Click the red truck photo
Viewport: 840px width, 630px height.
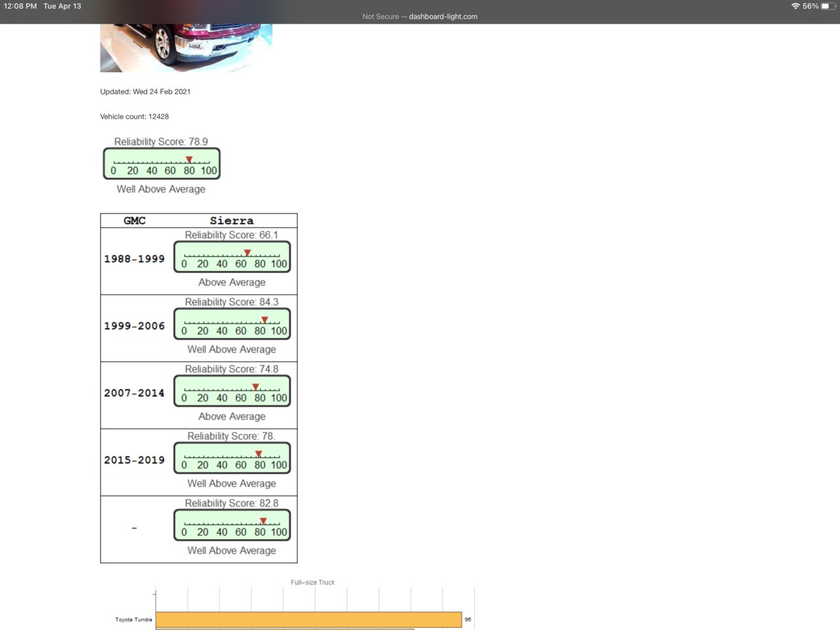[x=186, y=48]
